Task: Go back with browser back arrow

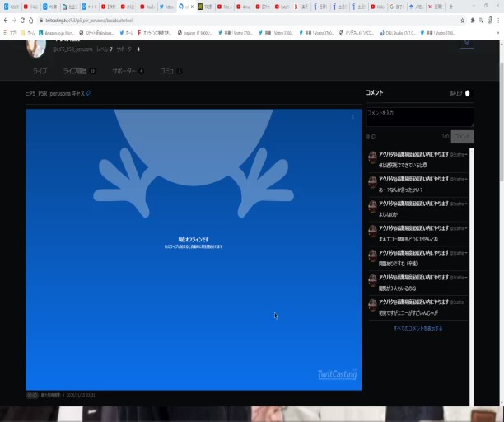Action: (x=6, y=21)
